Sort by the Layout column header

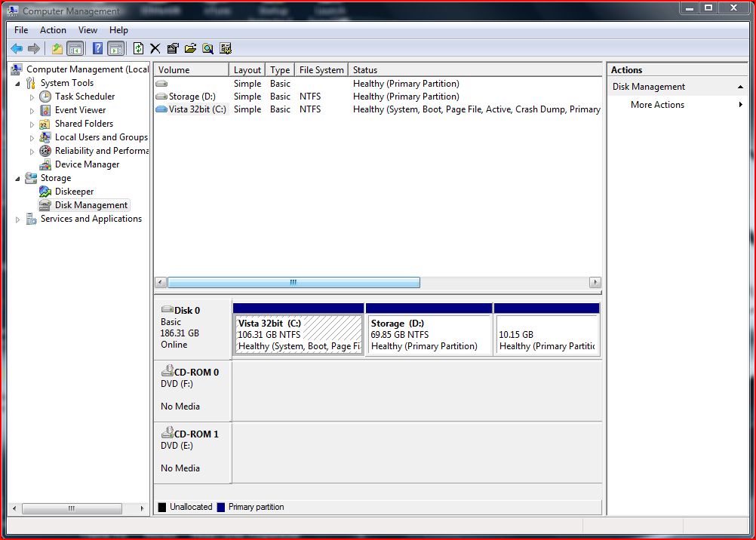[247, 70]
